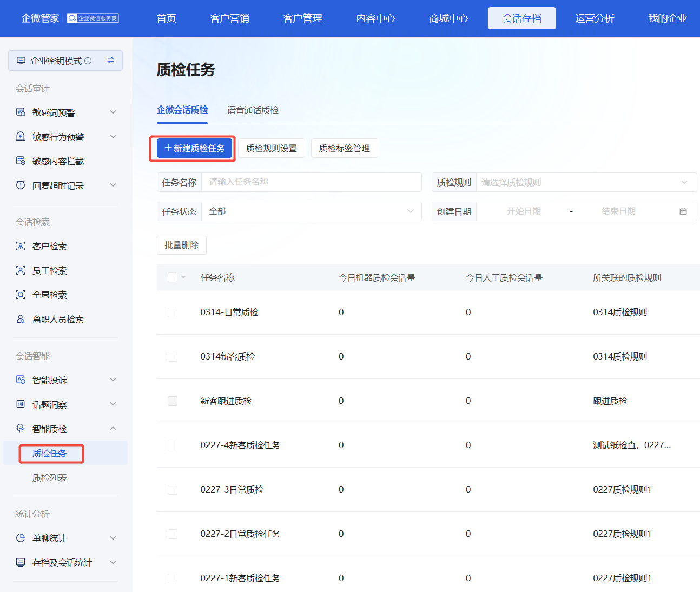Switch to the 语音通话质检 tab

point(253,110)
